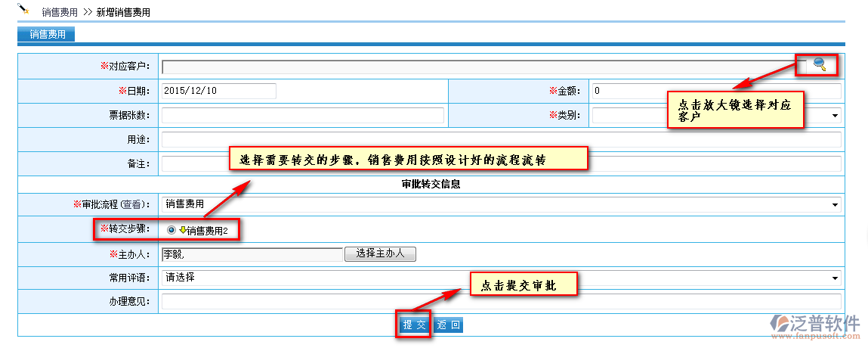
Task: Click the 票据张数 input field
Action: point(303,115)
